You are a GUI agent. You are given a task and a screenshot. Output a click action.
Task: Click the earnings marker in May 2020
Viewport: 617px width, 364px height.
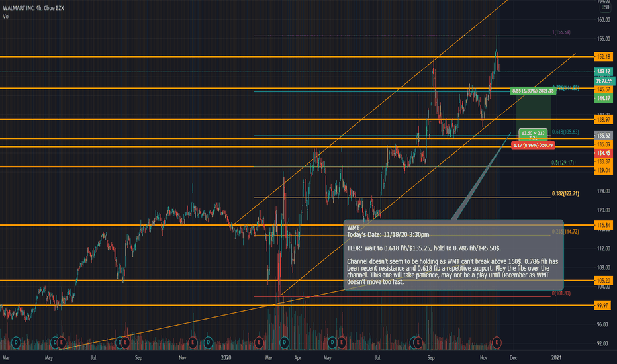coord(342,343)
